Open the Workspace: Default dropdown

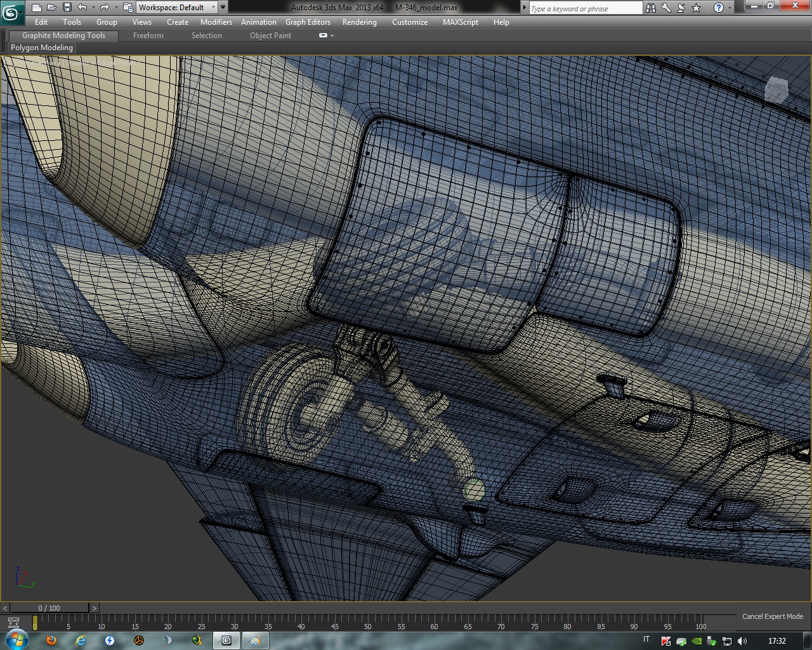coord(177,8)
